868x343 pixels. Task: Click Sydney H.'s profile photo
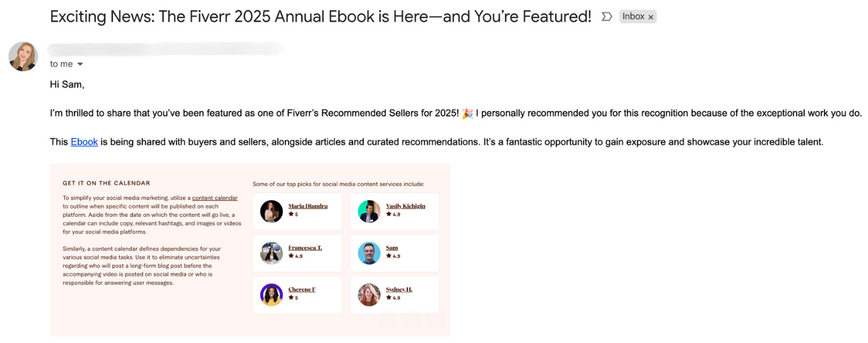pyautogui.click(x=369, y=295)
